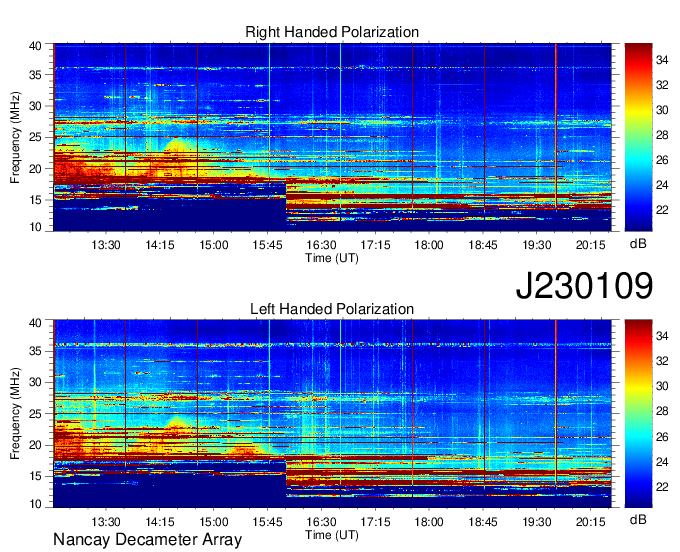Select the Frequency (MHz) axis label of the bottom plot
680x552 pixels.
pyautogui.click(x=15, y=414)
